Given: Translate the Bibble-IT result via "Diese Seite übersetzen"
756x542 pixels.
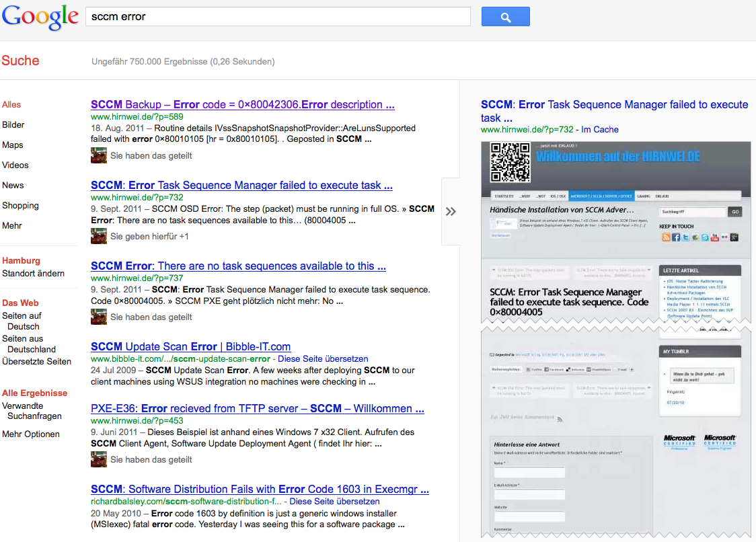Looking at the screenshot, I should pos(323,359).
